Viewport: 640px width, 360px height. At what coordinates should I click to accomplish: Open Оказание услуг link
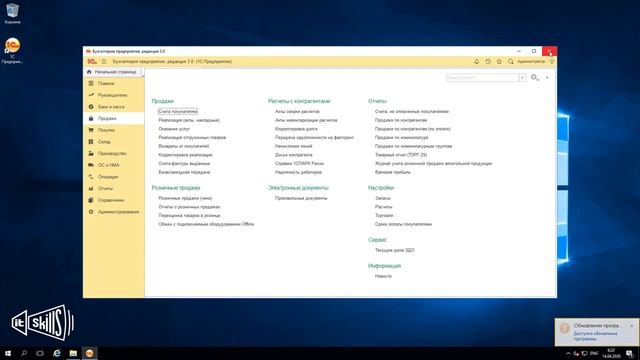pos(174,129)
